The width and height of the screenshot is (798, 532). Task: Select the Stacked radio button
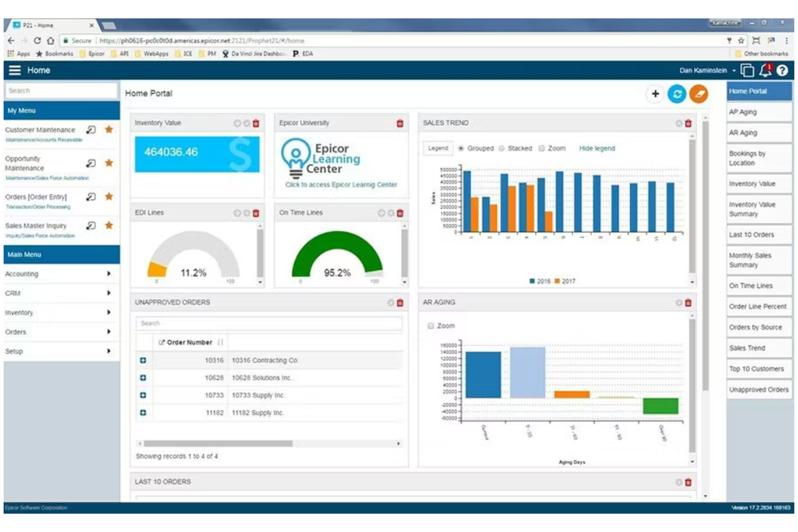pyautogui.click(x=503, y=148)
